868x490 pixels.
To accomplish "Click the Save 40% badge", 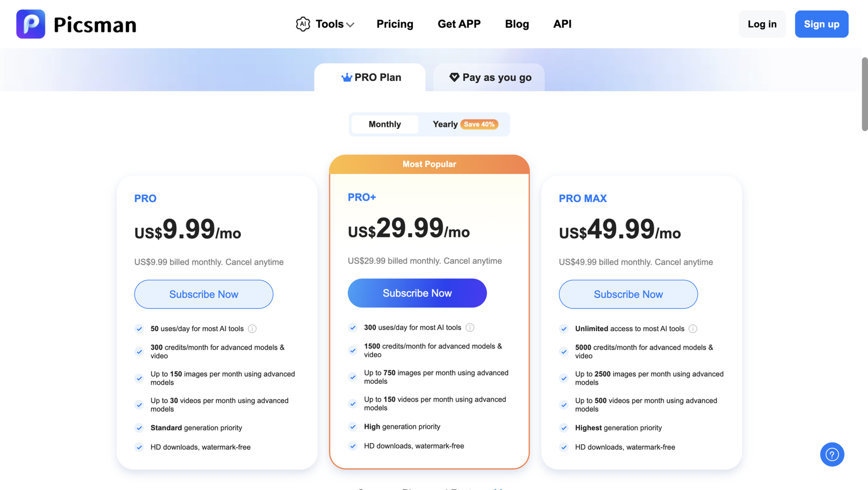I will click(x=479, y=124).
